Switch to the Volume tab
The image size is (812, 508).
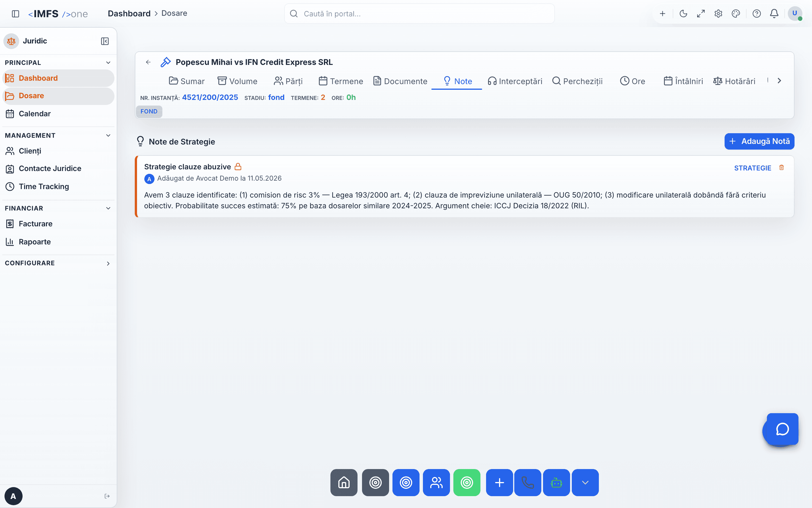point(237,81)
